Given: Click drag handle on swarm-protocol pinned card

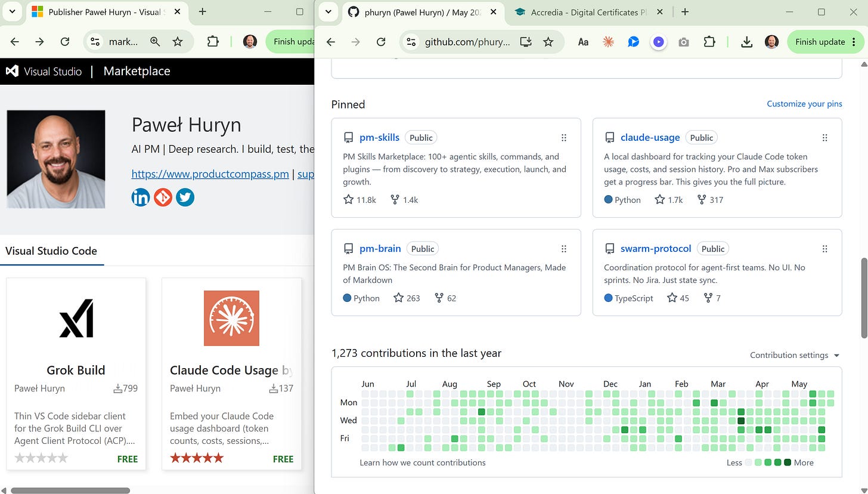Looking at the screenshot, I should (x=825, y=249).
